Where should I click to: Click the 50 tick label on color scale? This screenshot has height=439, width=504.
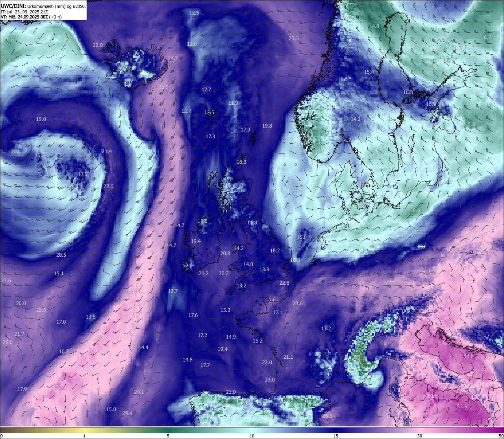[x=501, y=436]
